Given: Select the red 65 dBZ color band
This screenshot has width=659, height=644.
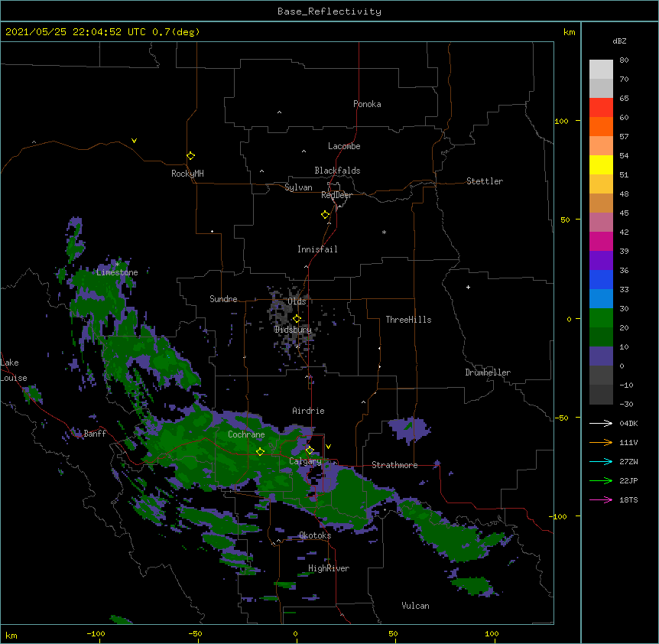Looking at the screenshot, I should click(601, 107).
